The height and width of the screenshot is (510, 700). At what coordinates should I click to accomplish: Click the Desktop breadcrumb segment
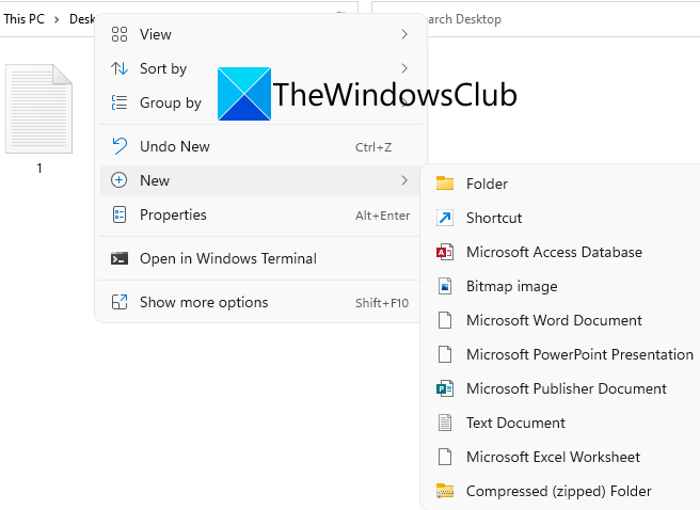coord(82,19)
